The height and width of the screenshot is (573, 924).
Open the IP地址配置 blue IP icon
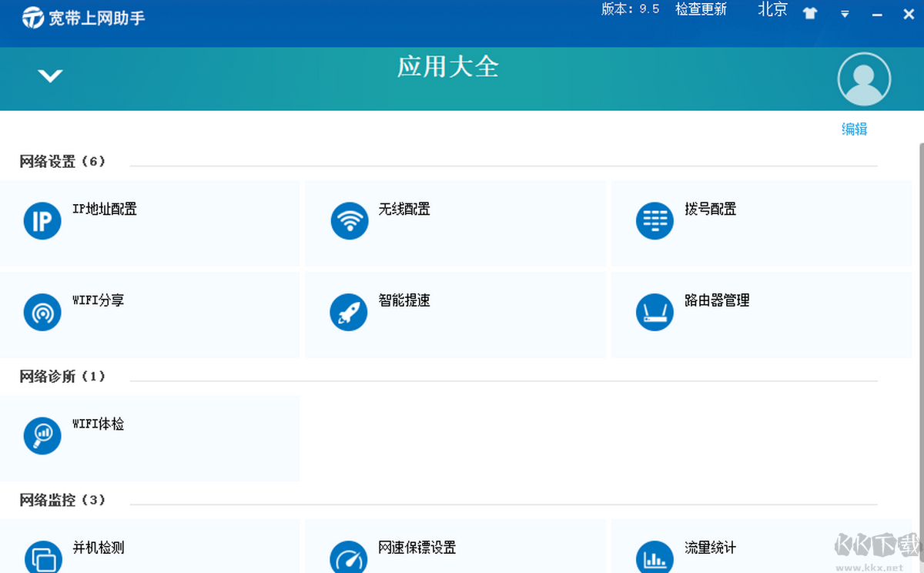[42, 221]
